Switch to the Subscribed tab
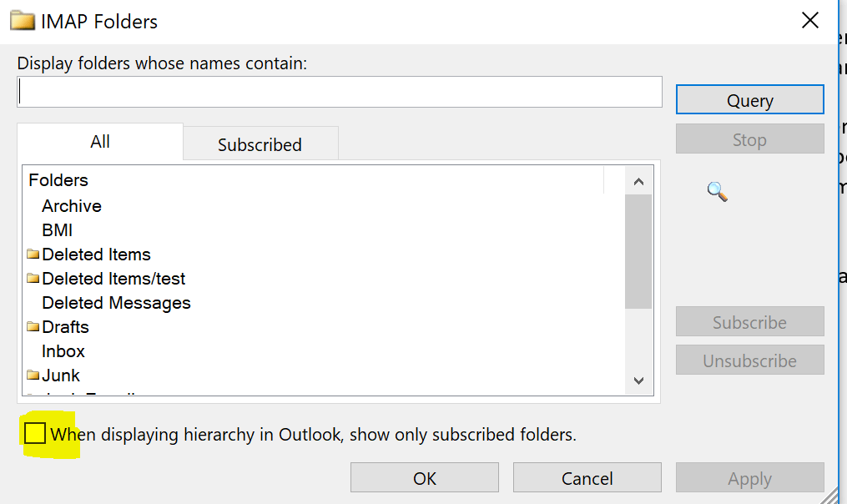This screenshot has width=847, height=504. click(260, 144)
